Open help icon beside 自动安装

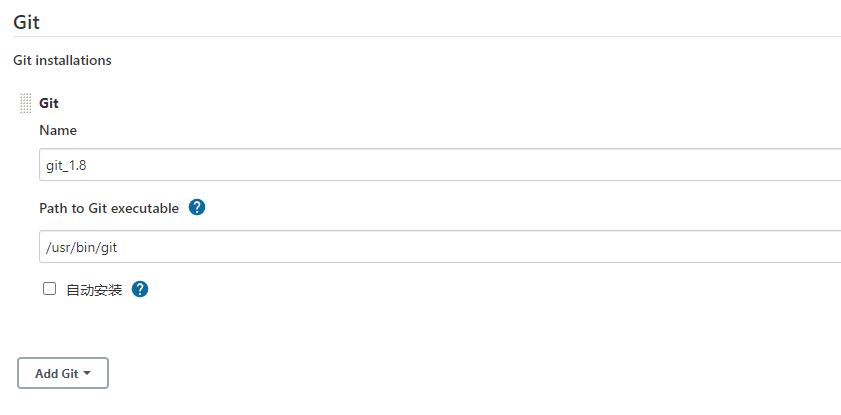(x=140, y=289)
